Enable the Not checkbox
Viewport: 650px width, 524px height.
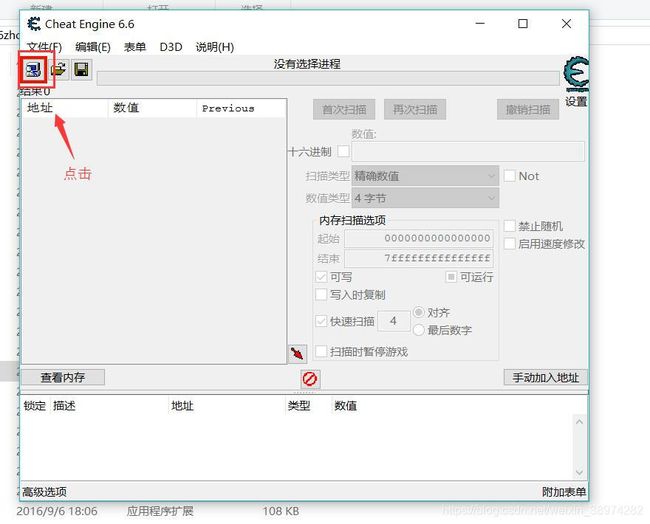point(510,176)
